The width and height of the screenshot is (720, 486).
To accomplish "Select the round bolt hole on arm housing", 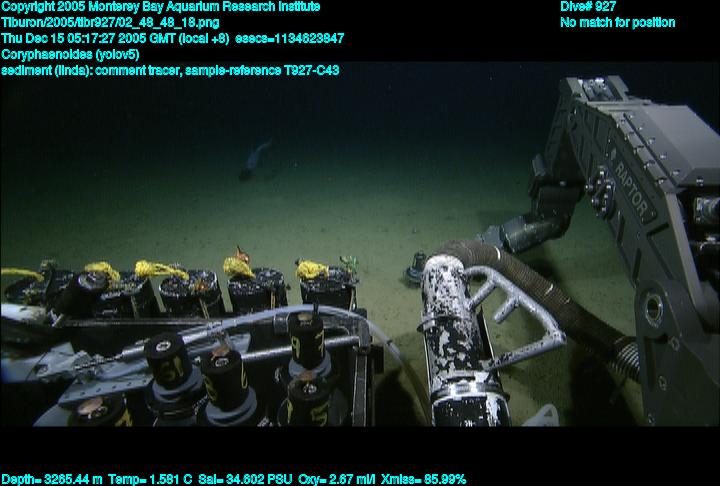I will pyautogui.click(x=653, y=305).
